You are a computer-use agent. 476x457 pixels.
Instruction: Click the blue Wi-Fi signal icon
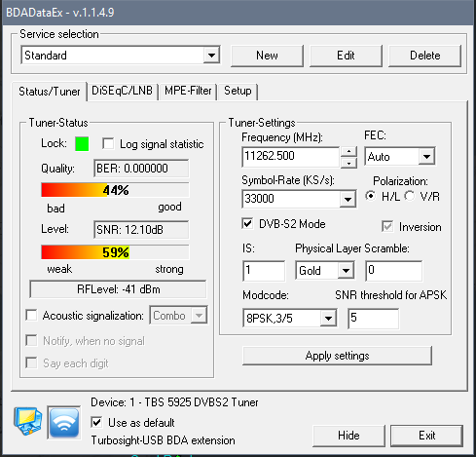tap(64, 422)
